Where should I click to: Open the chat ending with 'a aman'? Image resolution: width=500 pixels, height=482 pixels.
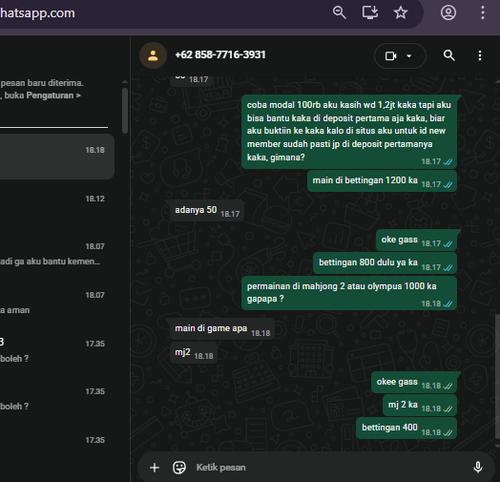pos(57,301)
